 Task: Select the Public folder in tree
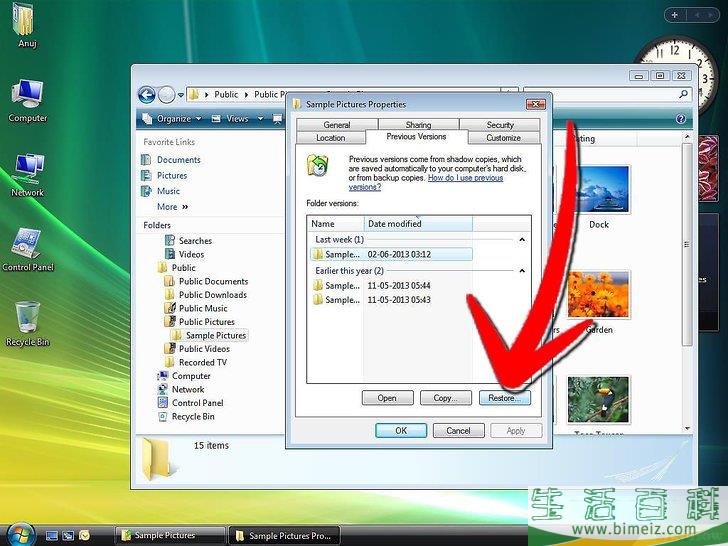(x=177, y=267)
